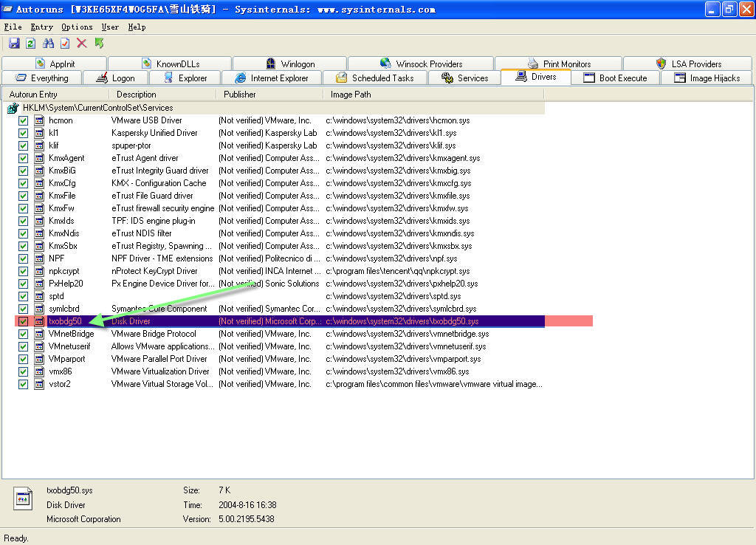Click the vmparport.sys image path
This screenshot has width=756, height=545.
(403, 359)
